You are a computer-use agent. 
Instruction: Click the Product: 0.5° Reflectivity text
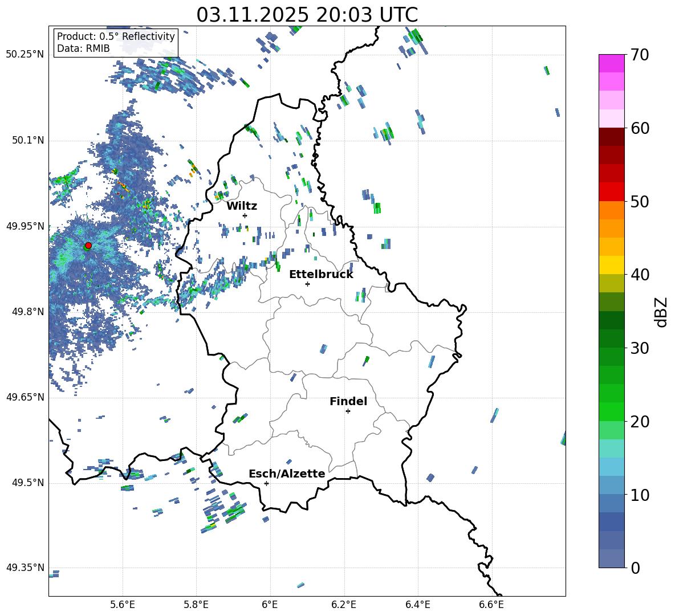(x=116, y=36)
